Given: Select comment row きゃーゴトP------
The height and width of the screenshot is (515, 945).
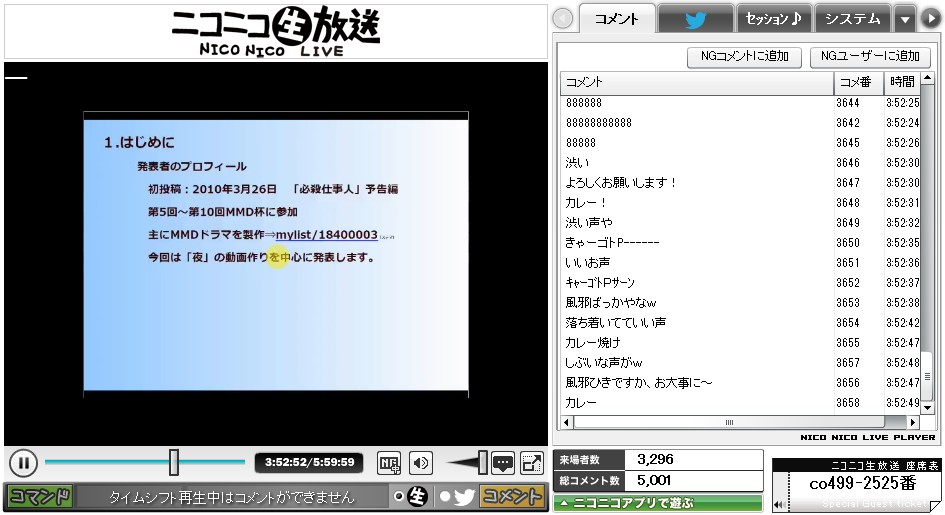Looking at the screenshot, I should [x=740, y=243].
